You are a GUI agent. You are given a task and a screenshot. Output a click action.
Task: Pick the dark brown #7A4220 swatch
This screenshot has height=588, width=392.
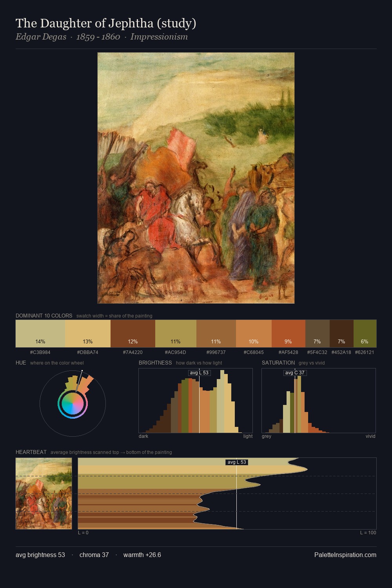click(x=133, y=334)
